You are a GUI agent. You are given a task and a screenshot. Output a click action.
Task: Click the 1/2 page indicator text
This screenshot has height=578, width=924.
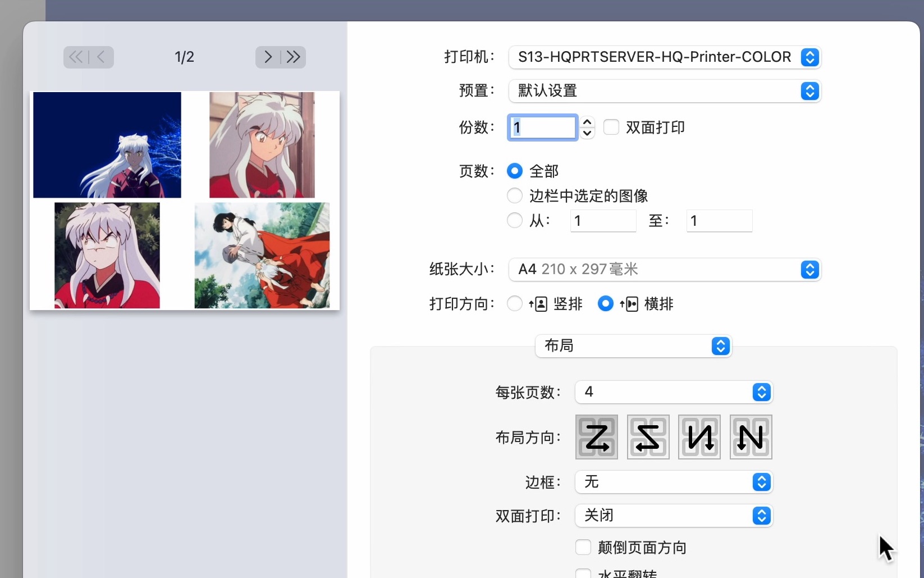click(184, 57)
